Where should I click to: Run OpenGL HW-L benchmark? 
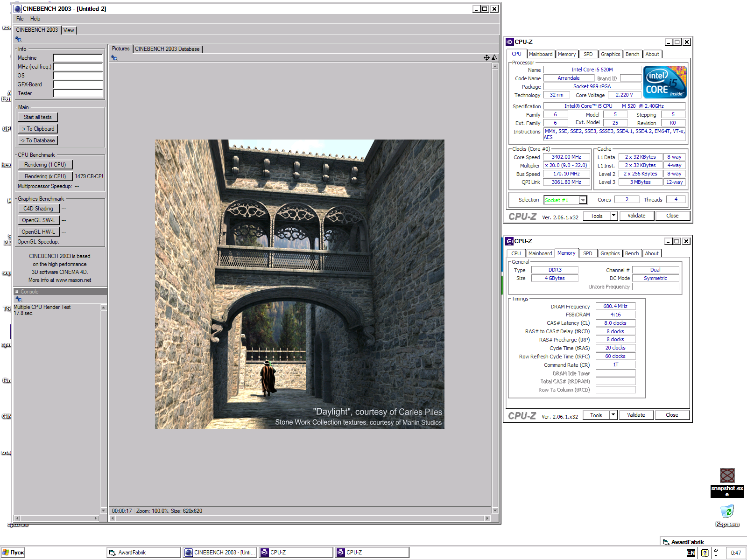[x=38, y=232]
